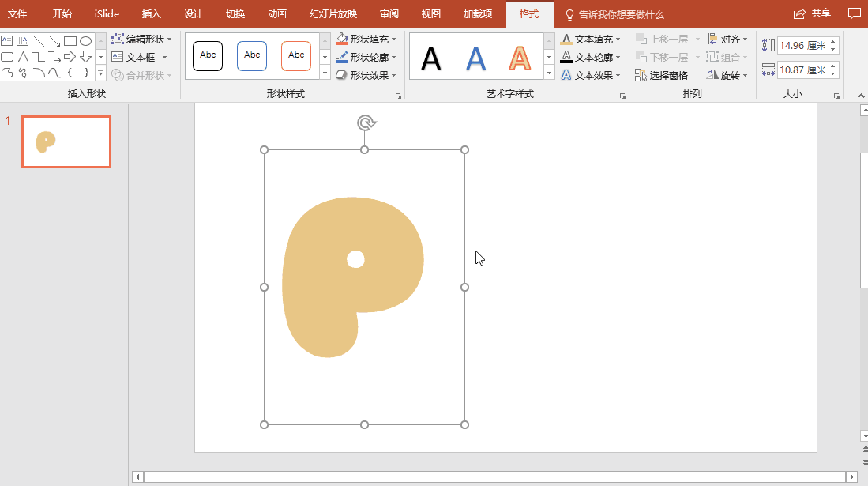Click 告诉我你想要做什么 search box

pyautogui.click(x=614, y=14)
